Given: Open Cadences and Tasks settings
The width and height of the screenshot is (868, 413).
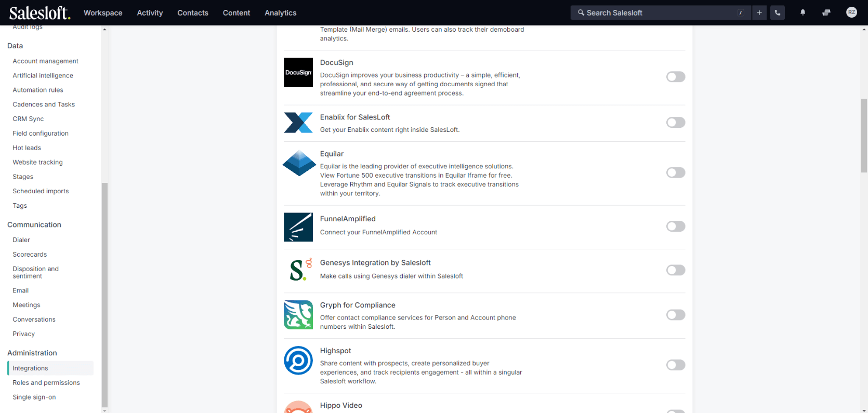Looking at the screenshot, I should 44,104.
